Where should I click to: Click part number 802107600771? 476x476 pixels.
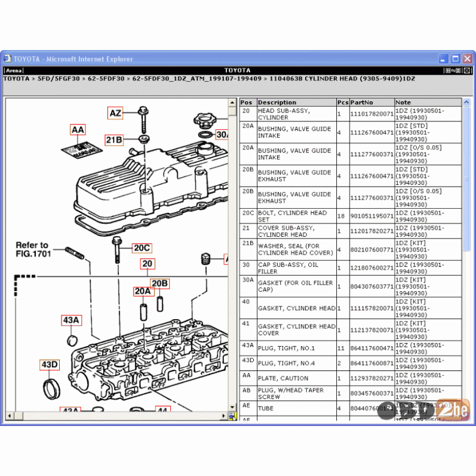(x=372, y=250)
